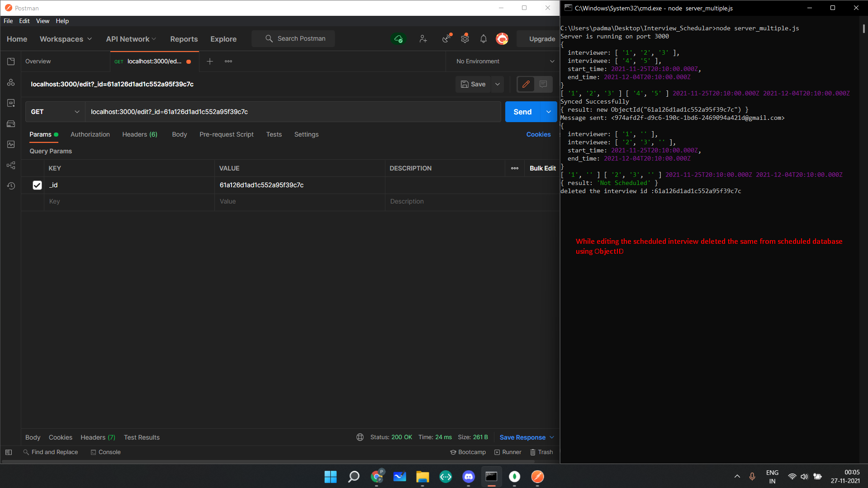
Task: Open Monitors panel in sidebar
Action: [x=11, y=144]
